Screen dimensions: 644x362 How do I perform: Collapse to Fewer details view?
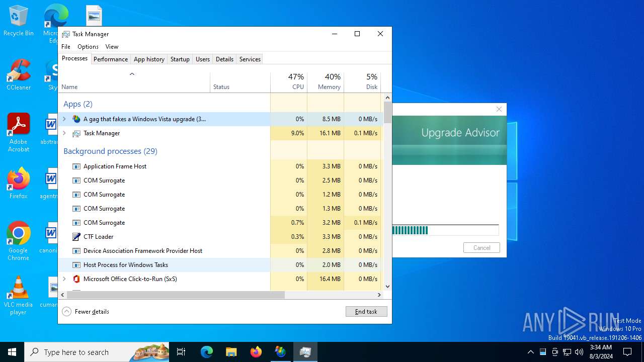click(86, 312)
